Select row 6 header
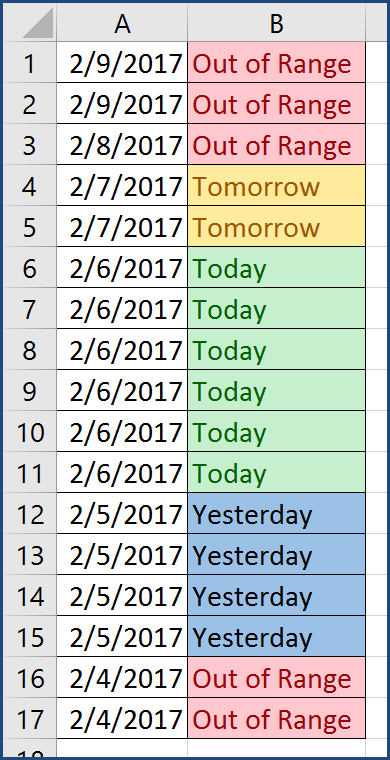The width and height of the screenshot is (390, 760). [x=30, y=267]
